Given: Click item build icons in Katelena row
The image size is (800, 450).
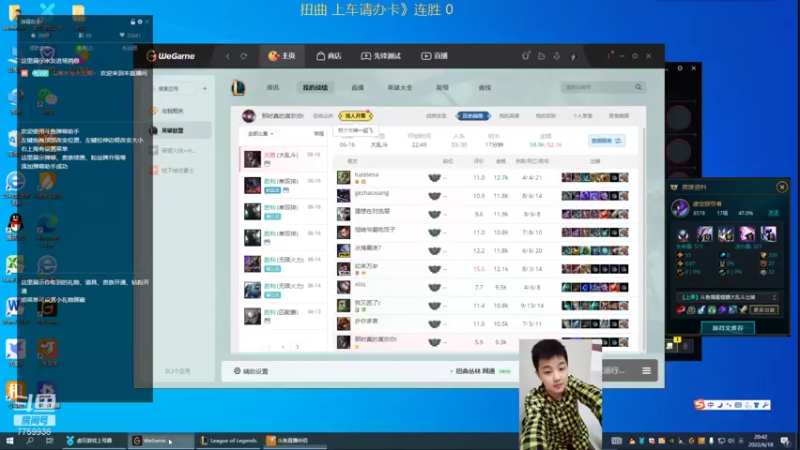Looking at the screenshot, I should (595, 178).
